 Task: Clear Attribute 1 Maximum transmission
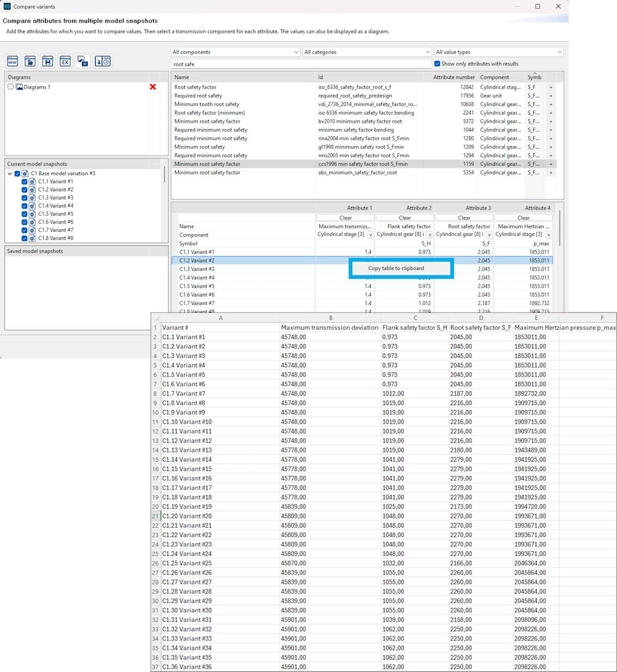pos(346,217)
